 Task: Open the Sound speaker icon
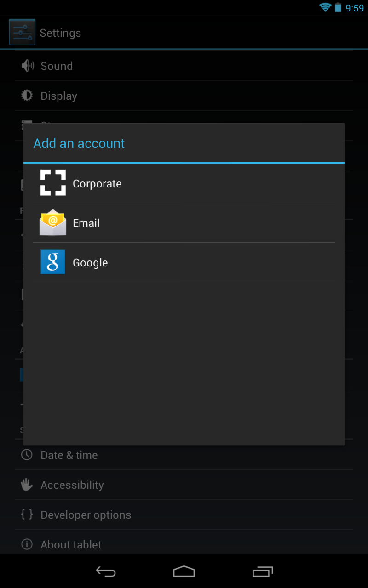[x=28, y=66]
